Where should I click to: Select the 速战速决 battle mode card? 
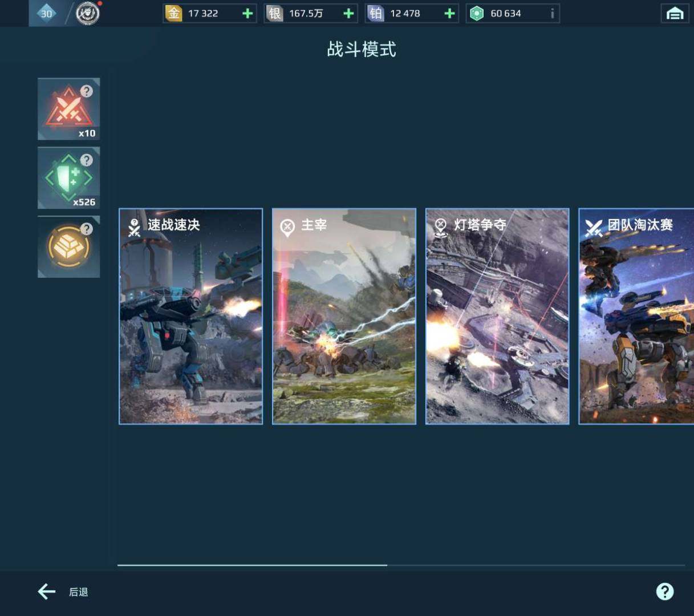click(191, 315)
